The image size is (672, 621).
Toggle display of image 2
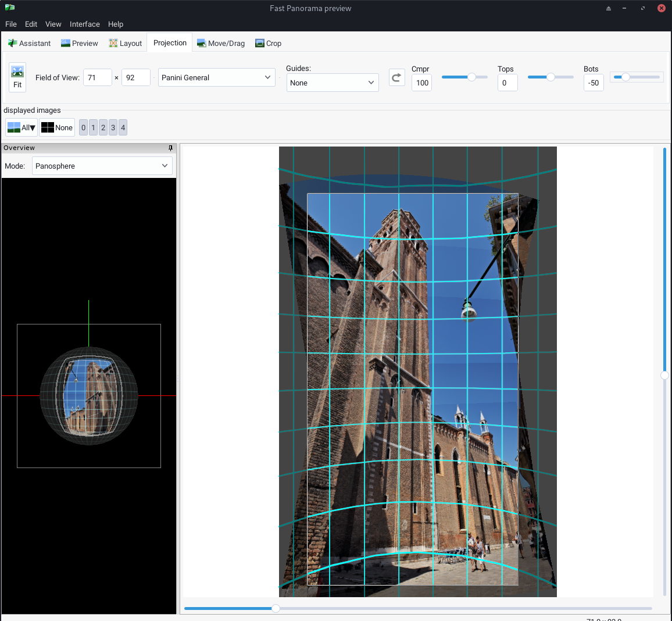[x=103, y=127]
